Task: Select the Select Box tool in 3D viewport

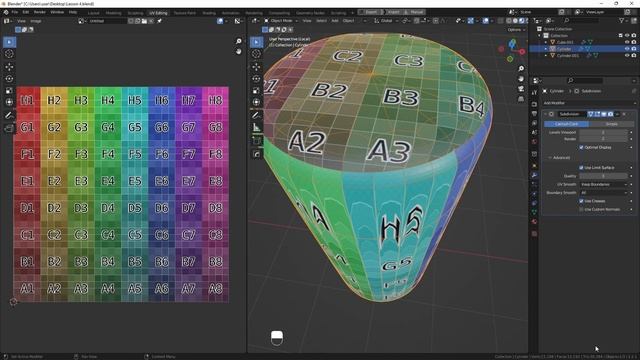Action: (x=256, y=42)
